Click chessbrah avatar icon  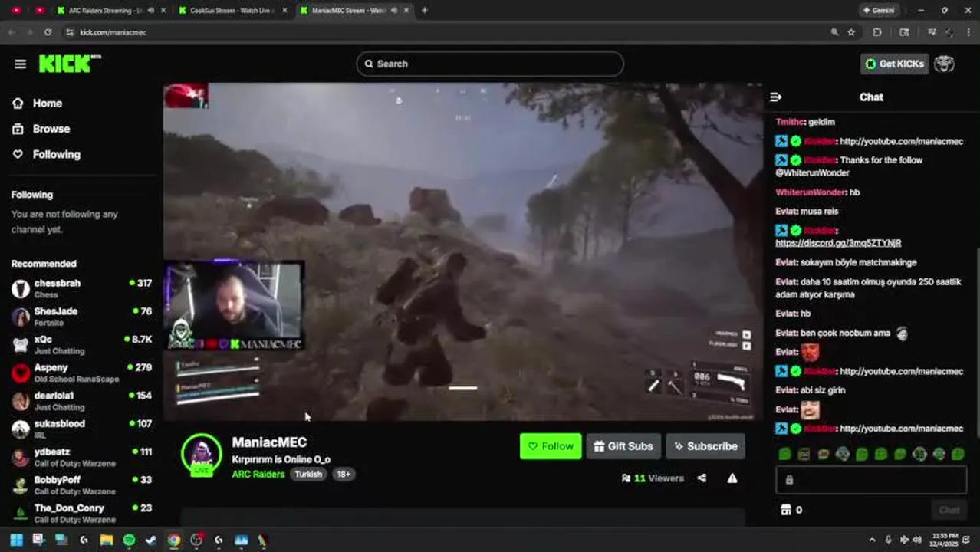21,289
